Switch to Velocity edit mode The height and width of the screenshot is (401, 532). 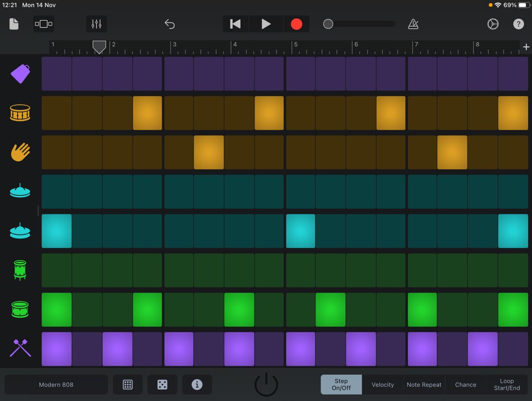click(x=382, y=384)
